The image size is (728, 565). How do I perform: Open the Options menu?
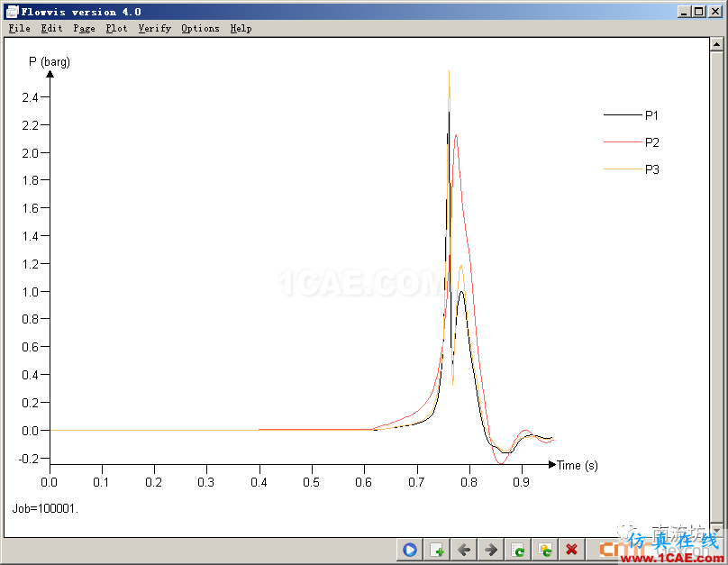pos(200,28)
